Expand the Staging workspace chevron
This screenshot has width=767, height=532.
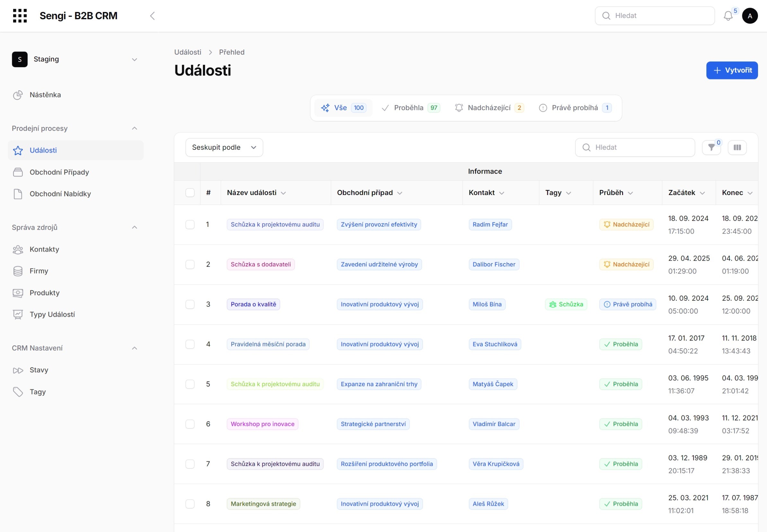(x=134, y=60)
